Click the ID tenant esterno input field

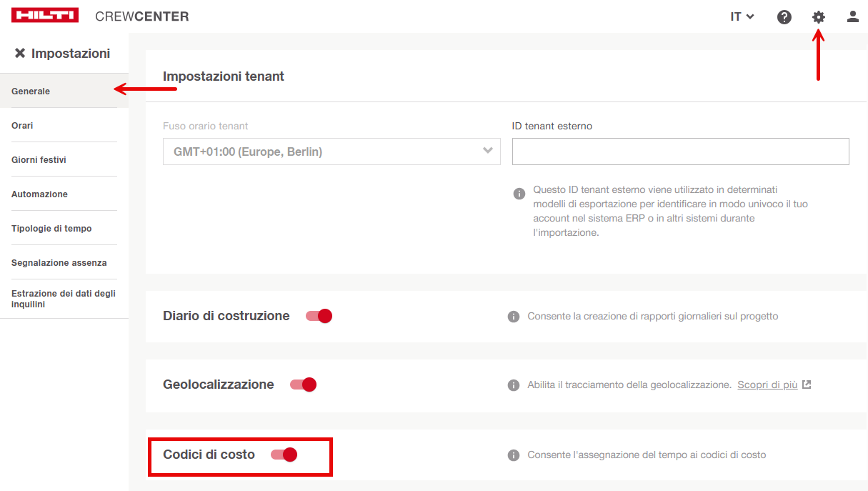coord(680,152)
